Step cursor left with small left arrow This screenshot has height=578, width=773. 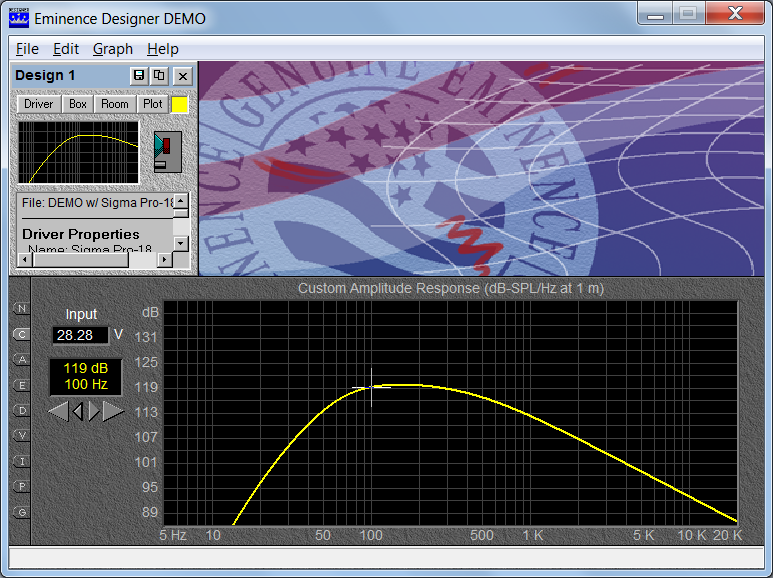click(77, 411)
